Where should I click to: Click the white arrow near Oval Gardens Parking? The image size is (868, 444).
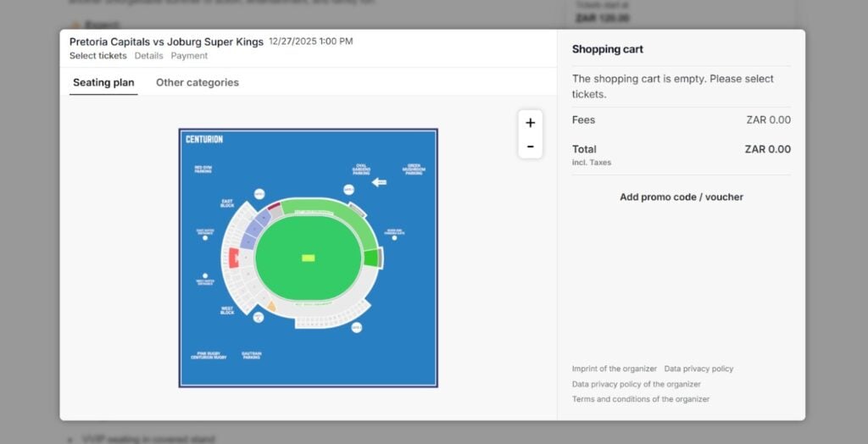(x=379, y=182)
